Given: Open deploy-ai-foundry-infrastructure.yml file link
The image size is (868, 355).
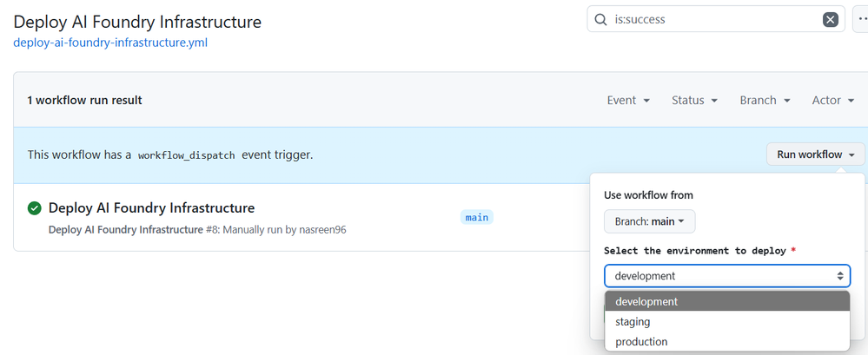Looking at the screenshot, I should coord(110,43).
